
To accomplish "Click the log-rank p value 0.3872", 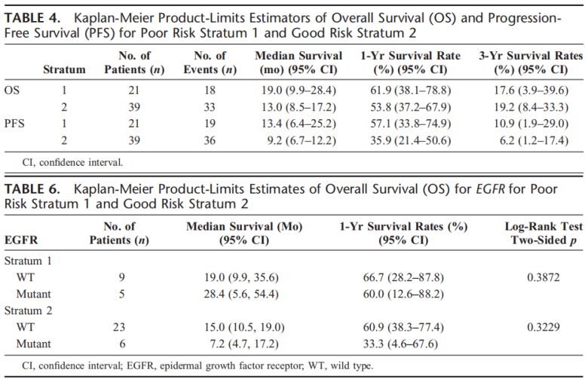I will pos(544,277).
